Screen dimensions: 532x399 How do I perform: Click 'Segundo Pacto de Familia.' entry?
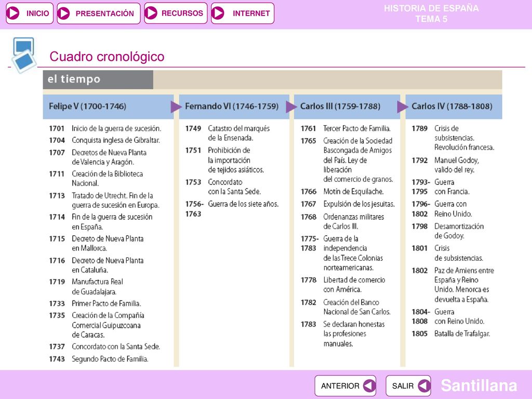coord(110,359)
